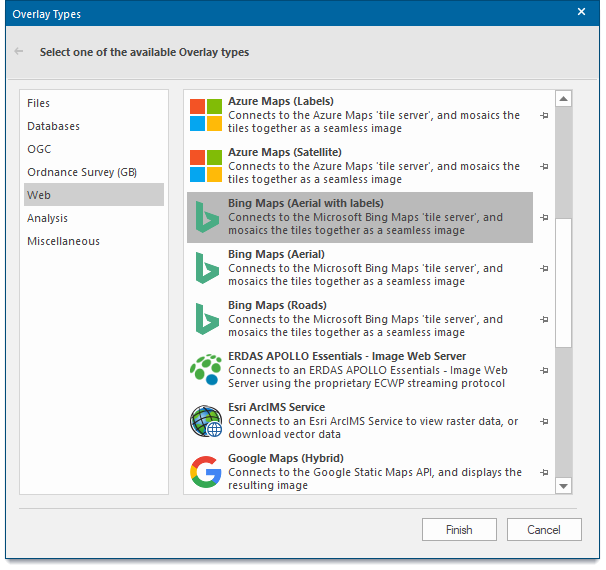Click the Bing Maps (Roads) logo icon
Screen dimensions: 606x570
(x=207, y=319)
